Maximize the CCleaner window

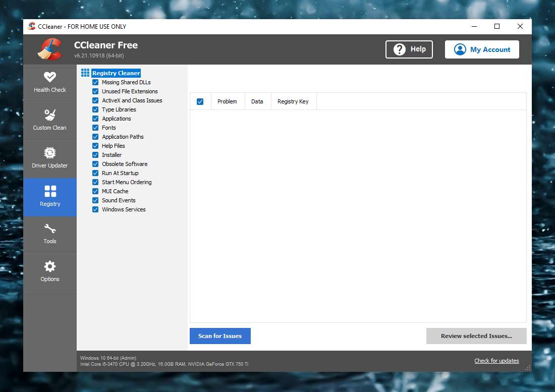coord(497,27)
